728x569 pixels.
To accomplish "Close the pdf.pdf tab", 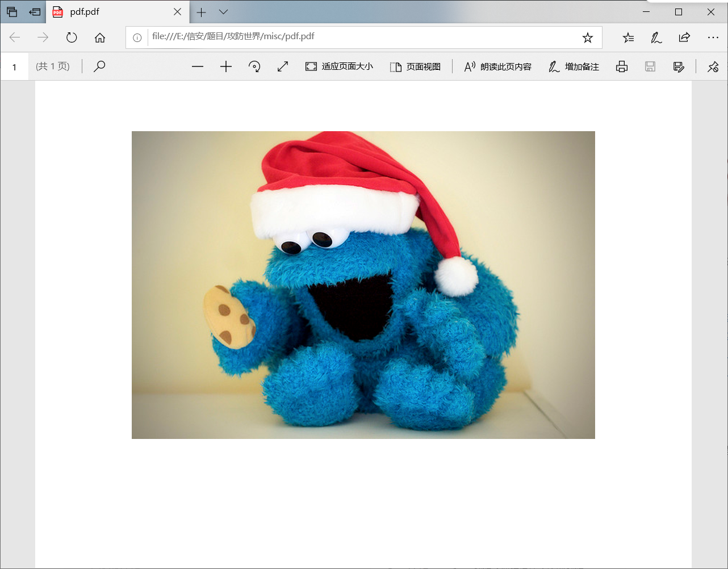I will 178,11.
